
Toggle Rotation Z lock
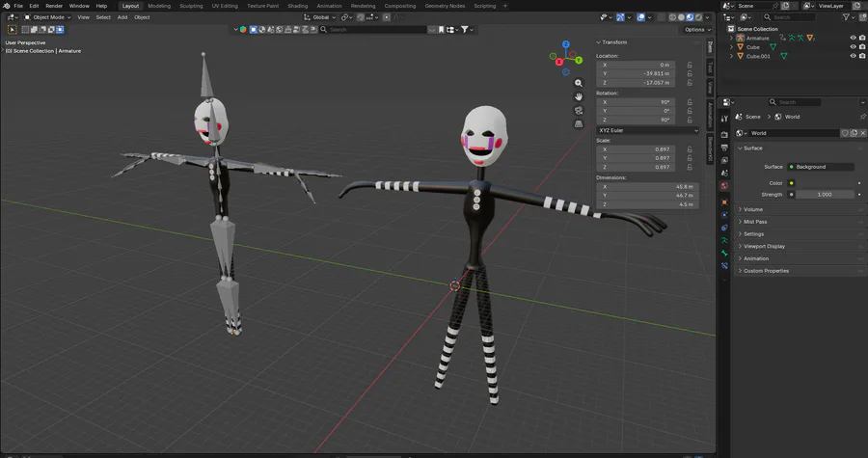pos(690,120)
